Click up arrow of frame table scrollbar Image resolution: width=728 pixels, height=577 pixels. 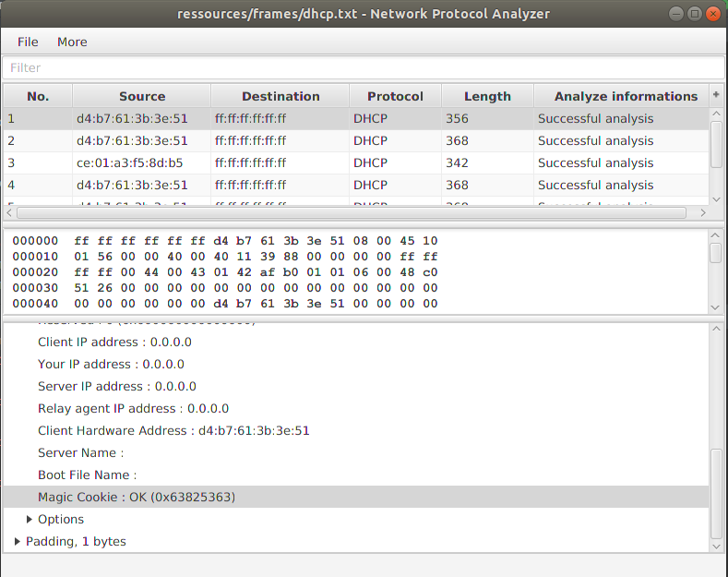[716, 114]
